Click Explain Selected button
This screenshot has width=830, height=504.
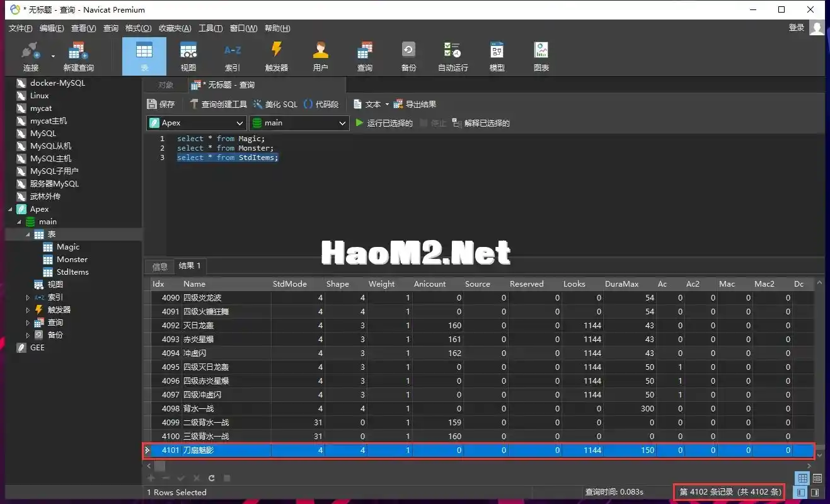[x=481, y=123]
